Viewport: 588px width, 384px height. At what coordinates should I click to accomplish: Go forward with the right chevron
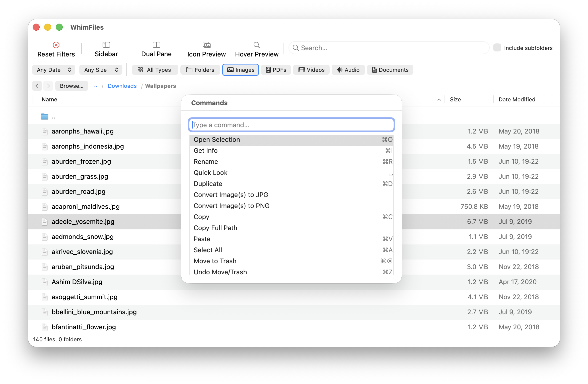point(48,86)
